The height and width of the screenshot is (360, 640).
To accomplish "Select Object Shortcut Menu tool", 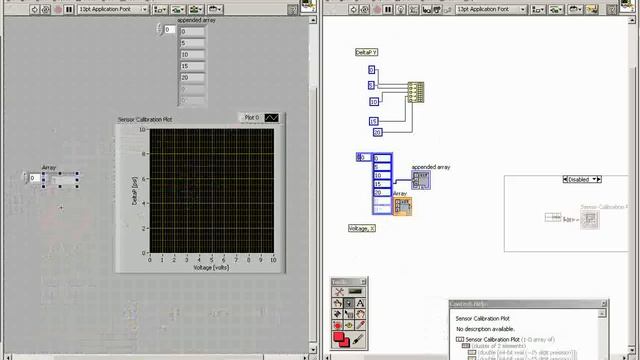I will point(349,314).
